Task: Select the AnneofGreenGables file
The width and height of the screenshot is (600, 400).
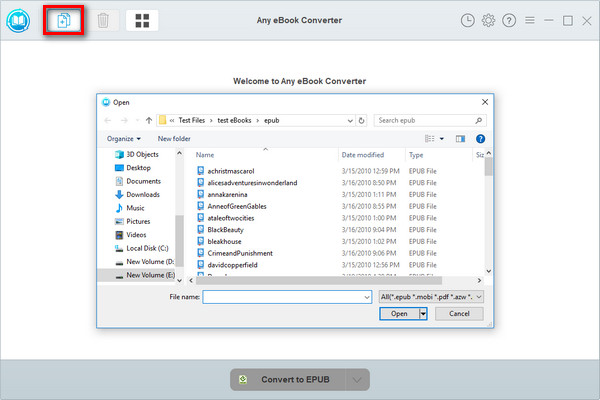Action: click(237, 206)
